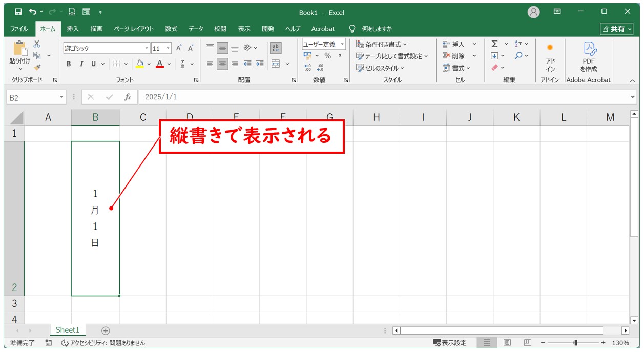Screen dimensions: 644x352
Task: Undo the last action
Action: 33,12
